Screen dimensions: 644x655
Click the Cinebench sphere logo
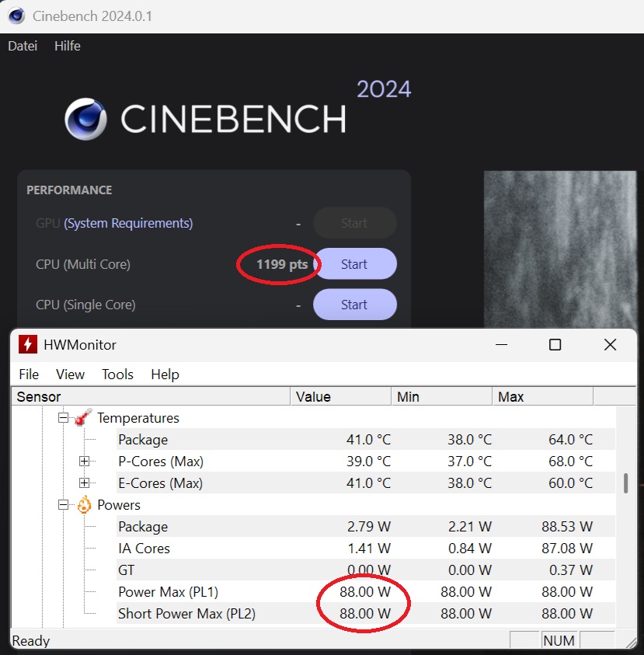85,119
